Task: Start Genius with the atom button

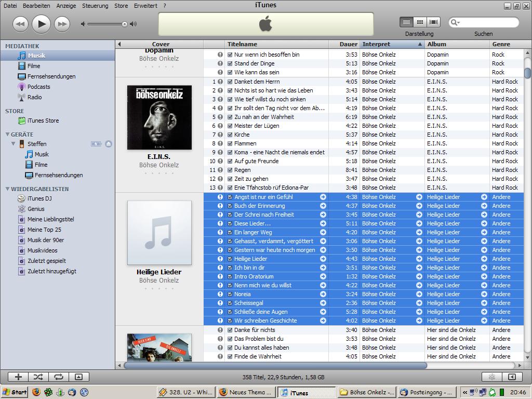Action: [x=492, y=377]
